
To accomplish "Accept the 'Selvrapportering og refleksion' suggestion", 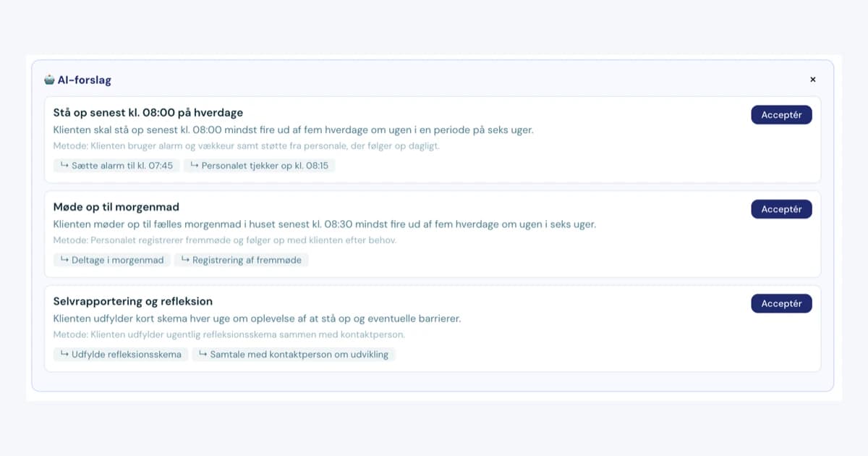I will (781, 304).
